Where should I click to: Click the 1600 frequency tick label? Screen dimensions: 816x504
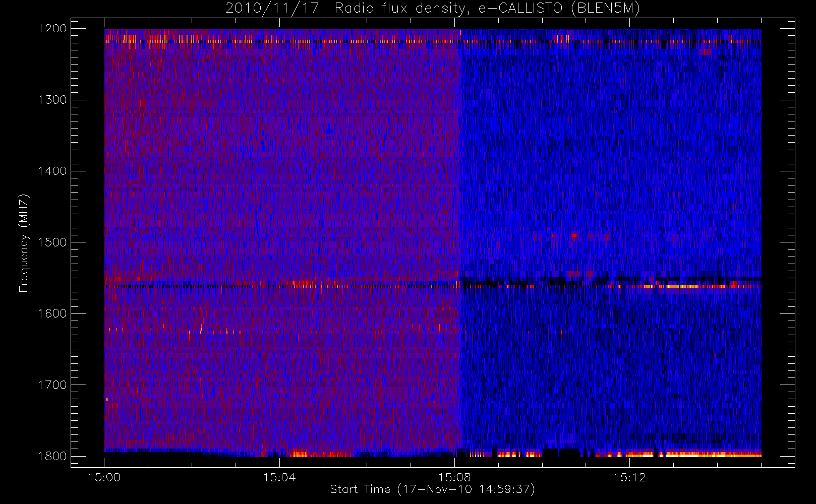point(52,313)
